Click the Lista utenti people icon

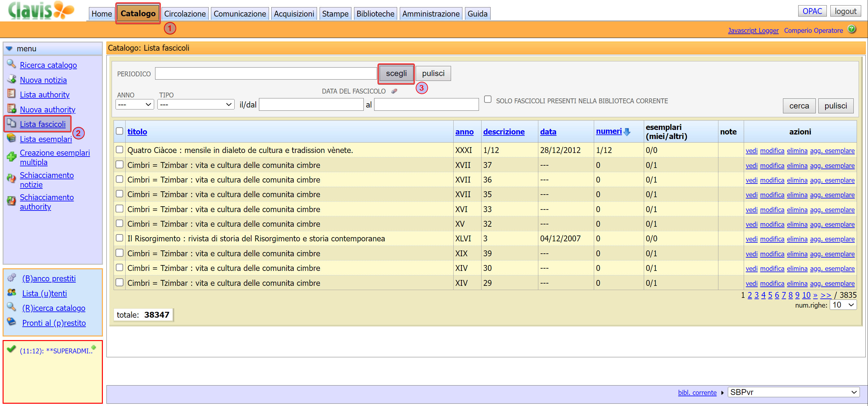tap(11, 292)
